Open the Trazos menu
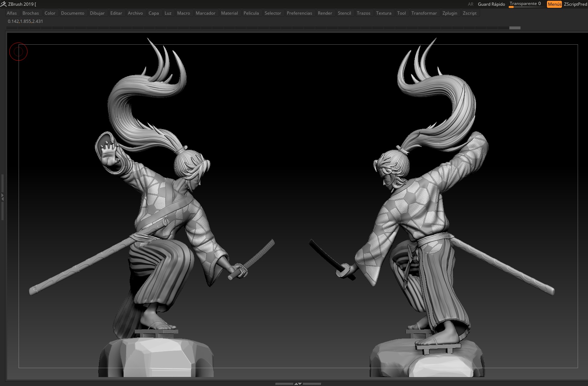The height and width of the screenshot is (386, 588). [x=363, y=13]
